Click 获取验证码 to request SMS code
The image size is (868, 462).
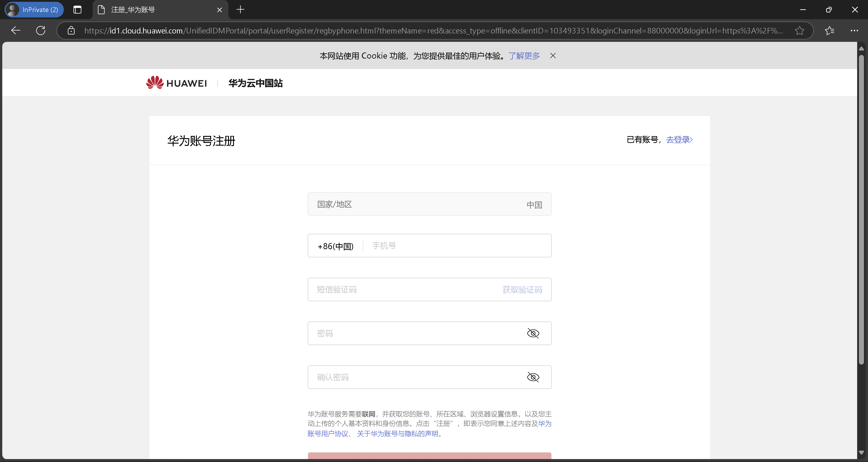point(522,290)
